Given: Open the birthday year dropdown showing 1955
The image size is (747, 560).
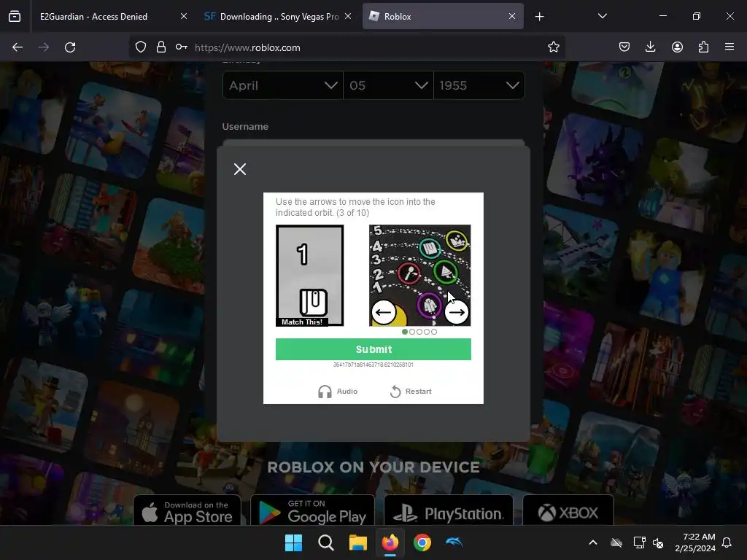Looking at the screenshot, I should [479, 85].
